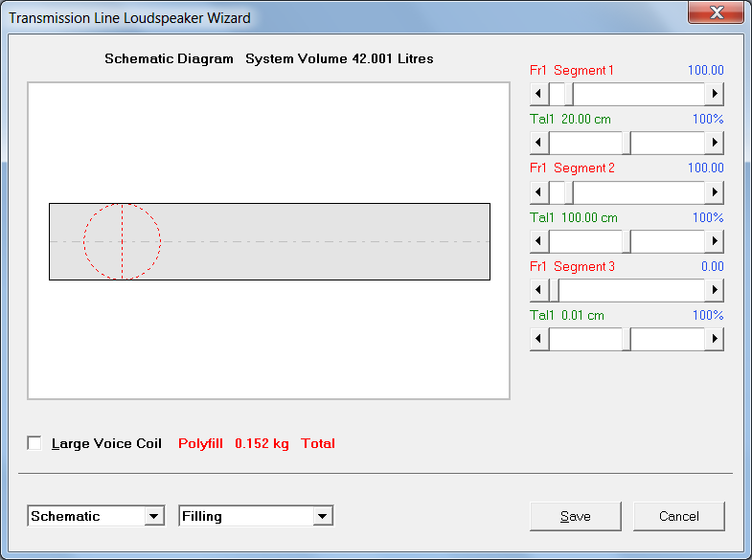Image resolution: width=752 pixels, height=560 pixels.
Task: Click the Segment 3 Fr1 slider thumb
Action: [x=554, y=290]
